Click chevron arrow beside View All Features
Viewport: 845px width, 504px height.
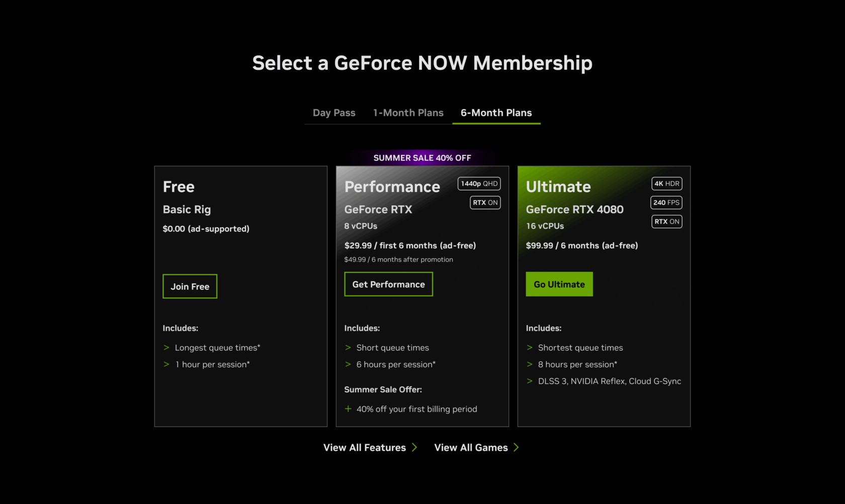pos(414,448)
